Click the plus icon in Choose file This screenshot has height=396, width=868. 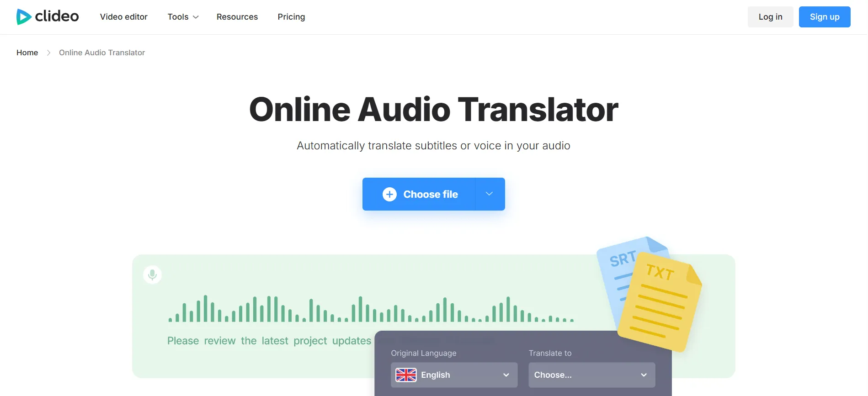pos(389,194)
